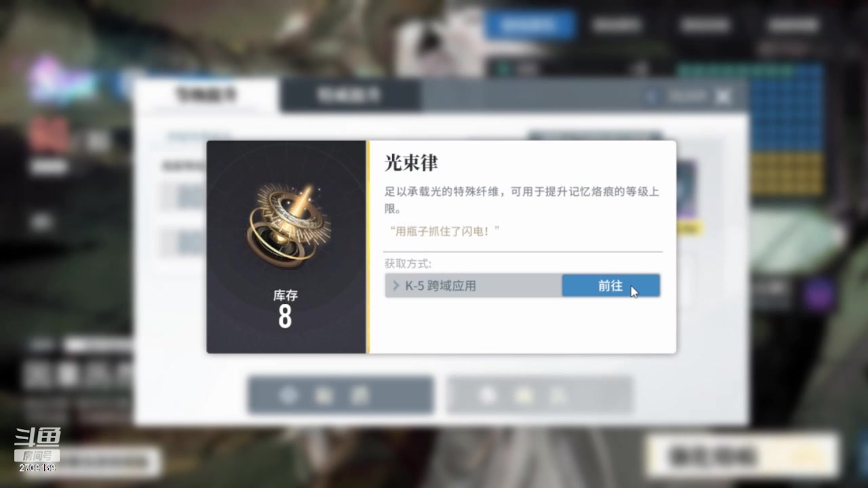868x488 pixels.
Task: Select the rightmost blurred top menu tab
Action: tap(793, 25)
